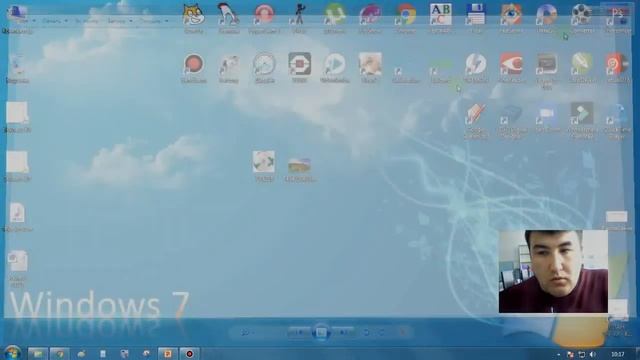Viewport: 640px width, 360px height.
Task: Open the blue floppy disk desktop shortcut
Action: click(476, 15)
